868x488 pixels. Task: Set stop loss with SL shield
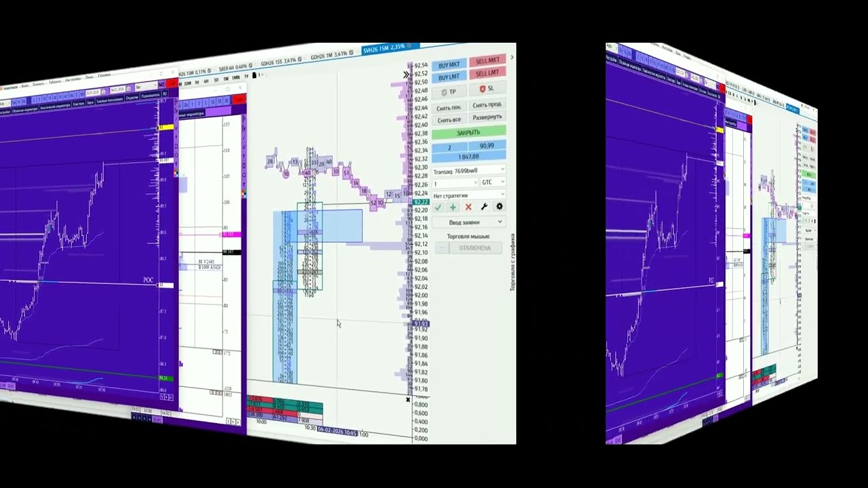tap(488, 89)
